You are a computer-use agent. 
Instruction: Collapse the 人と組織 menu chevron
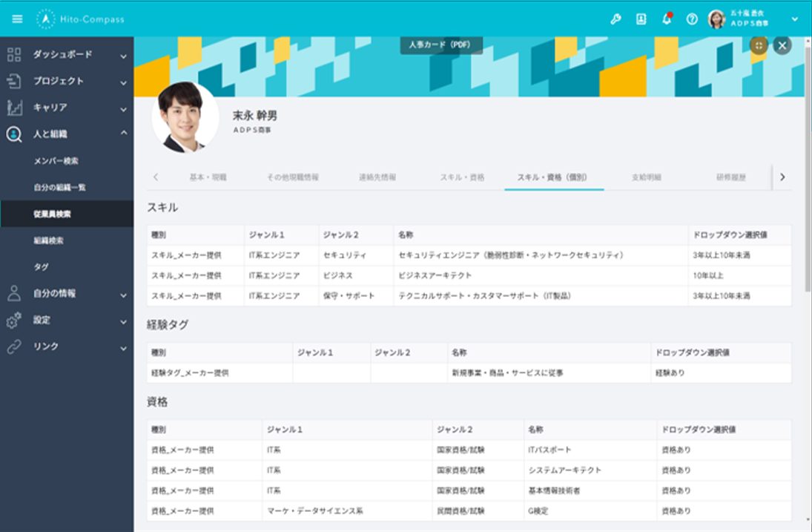[123, 133]
